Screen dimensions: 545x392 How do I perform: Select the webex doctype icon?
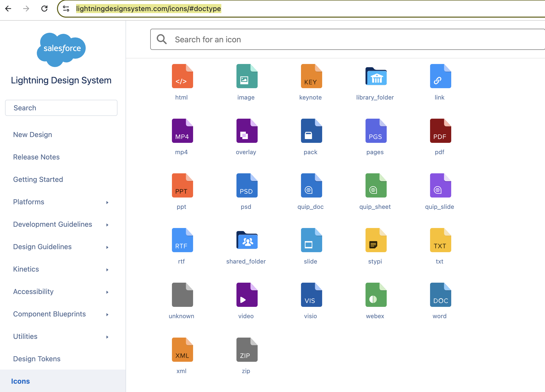[x=376, y=295]
